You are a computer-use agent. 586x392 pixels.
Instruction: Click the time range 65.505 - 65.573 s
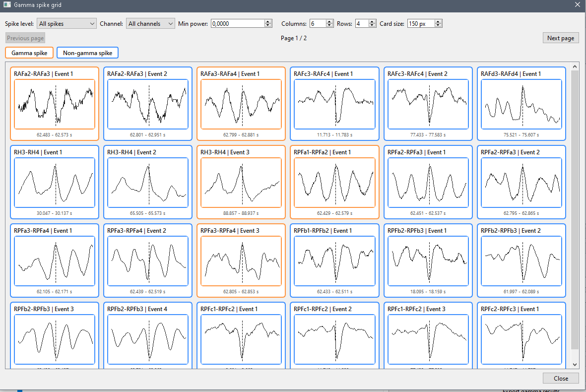pos(148,213)
